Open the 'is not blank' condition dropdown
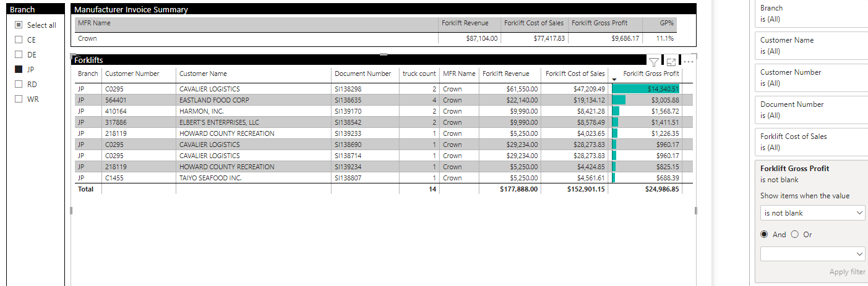This screenshot has height=286, width=868. point(813,213)
